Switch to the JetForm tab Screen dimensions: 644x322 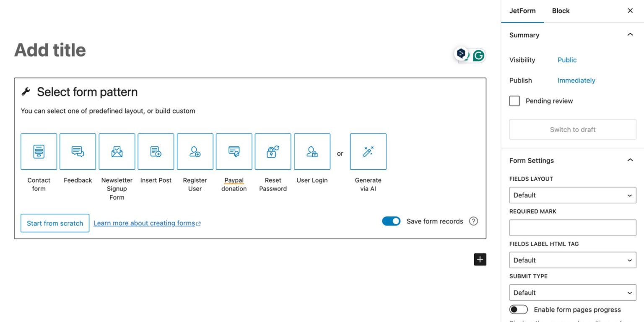coord(522,11)
